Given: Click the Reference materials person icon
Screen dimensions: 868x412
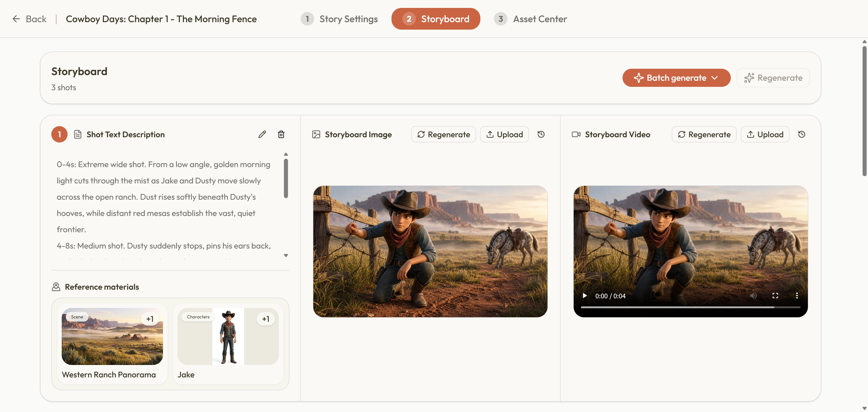Looking at the screenshot, I should coord(56,287).
